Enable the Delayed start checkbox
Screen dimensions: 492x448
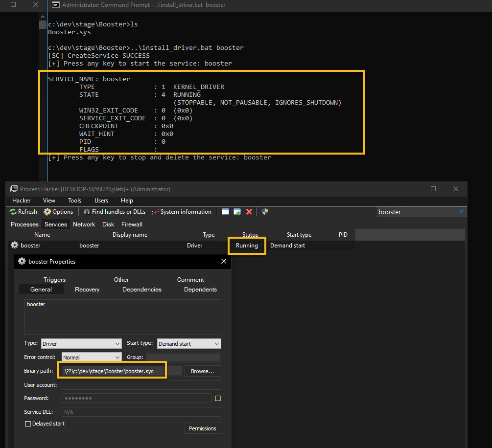pyautogui.click(x=28, y=424)
